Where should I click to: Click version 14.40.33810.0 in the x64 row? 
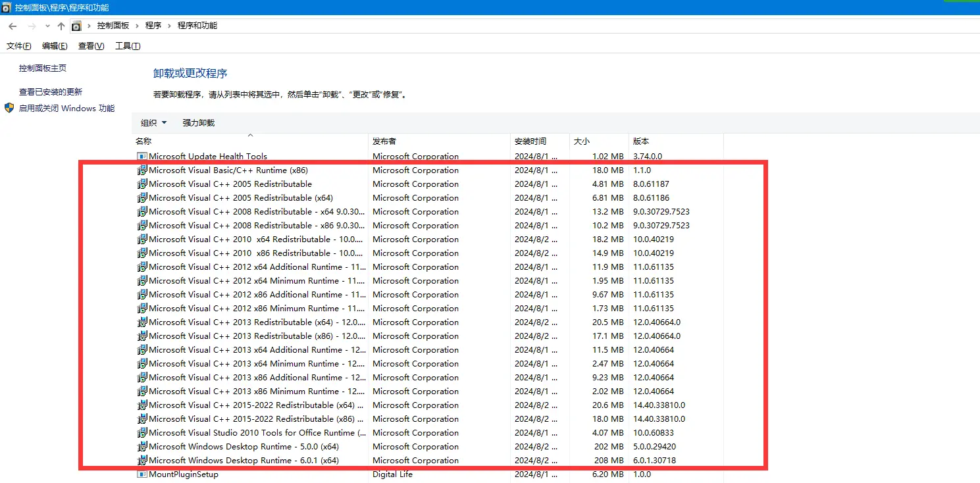659,405
